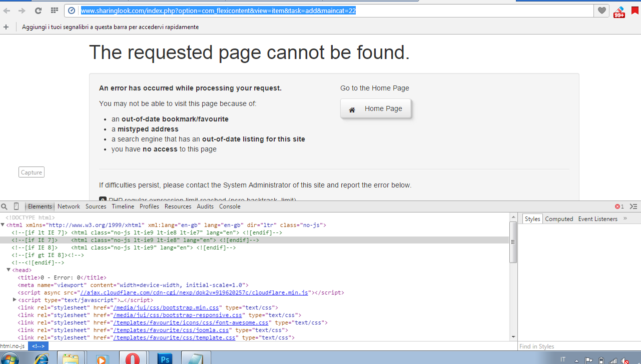This screenshot has width=641, height=364.
Task: Select the Computed sidebar tab
Action: (x=559, y=219)
